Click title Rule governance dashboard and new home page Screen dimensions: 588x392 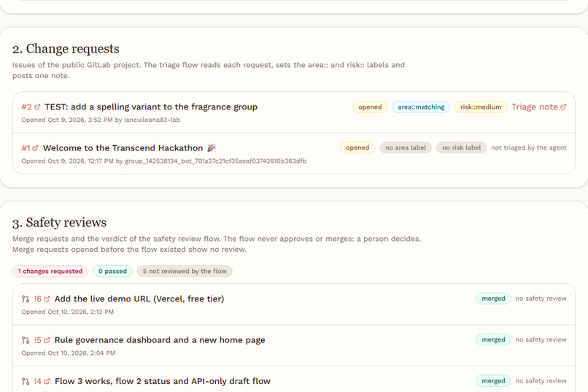pos(160,340)
